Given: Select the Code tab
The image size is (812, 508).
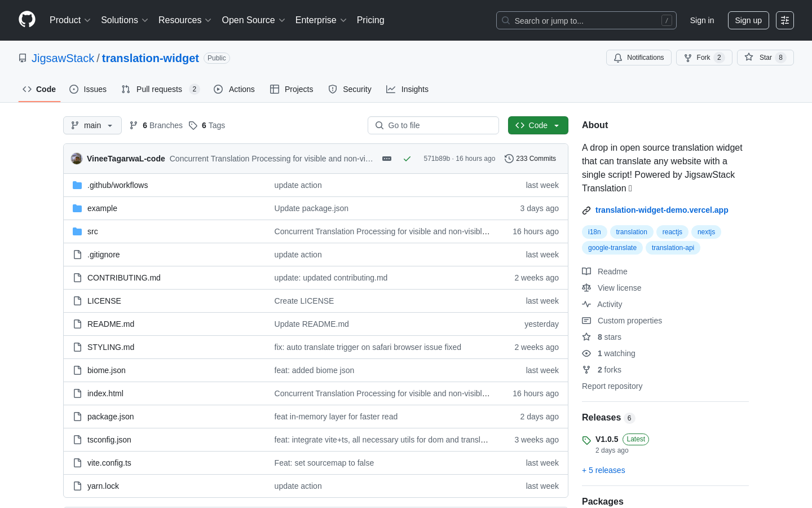Looking at the screenshot, I should click(x=39, y=89).
